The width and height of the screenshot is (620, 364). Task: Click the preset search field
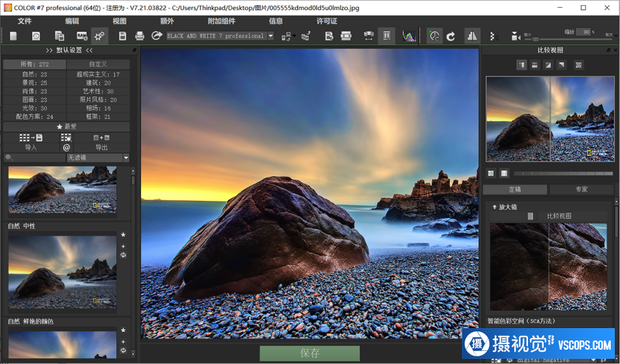(x=35, y=158)
